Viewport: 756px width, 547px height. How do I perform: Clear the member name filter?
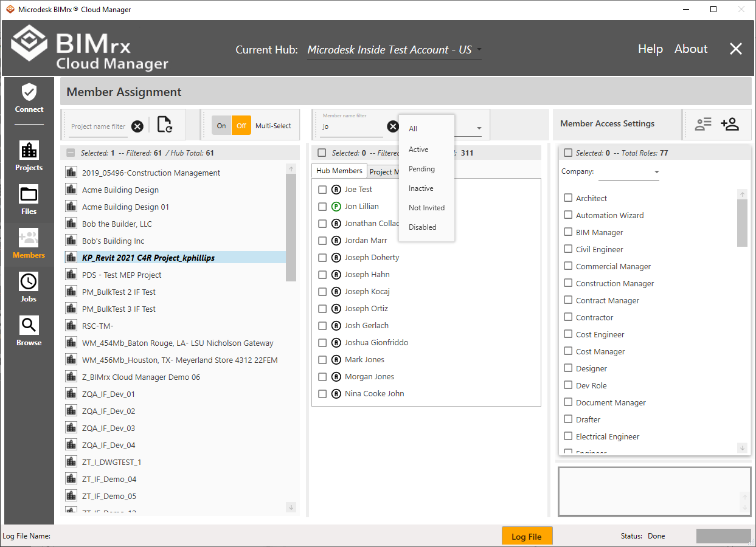[x=394, y=126]
